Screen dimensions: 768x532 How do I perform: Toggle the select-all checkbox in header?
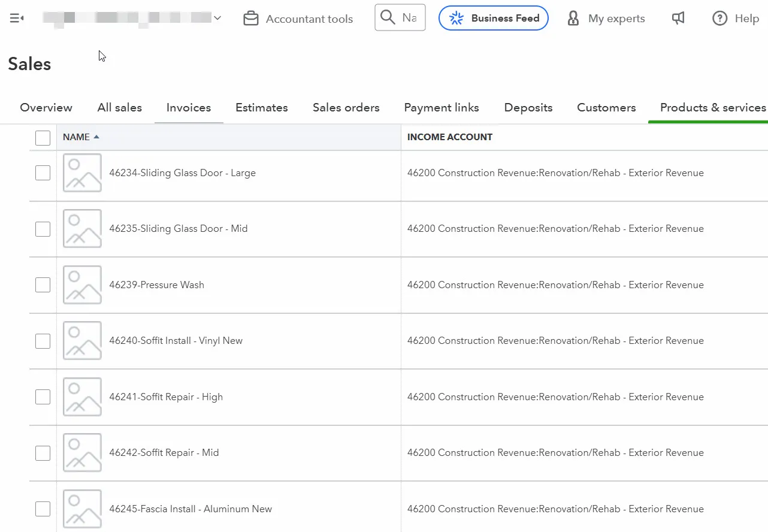(43, 138)
